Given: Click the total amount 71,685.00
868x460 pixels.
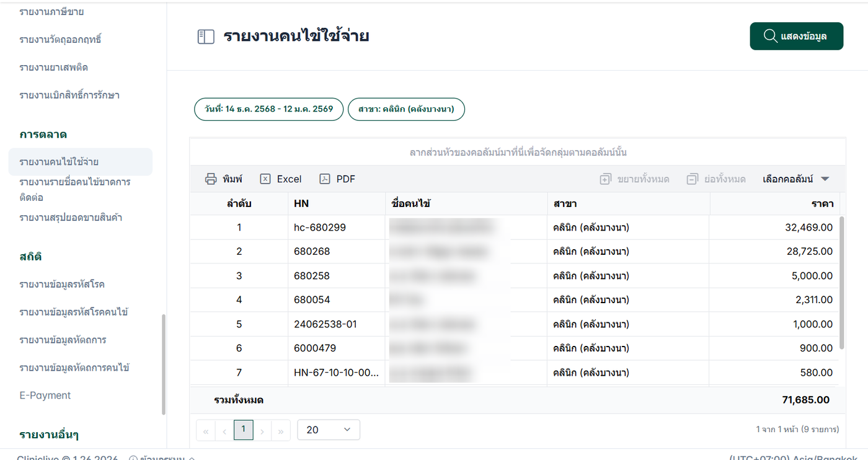Looking at the screenshot, I should point(806,400).
